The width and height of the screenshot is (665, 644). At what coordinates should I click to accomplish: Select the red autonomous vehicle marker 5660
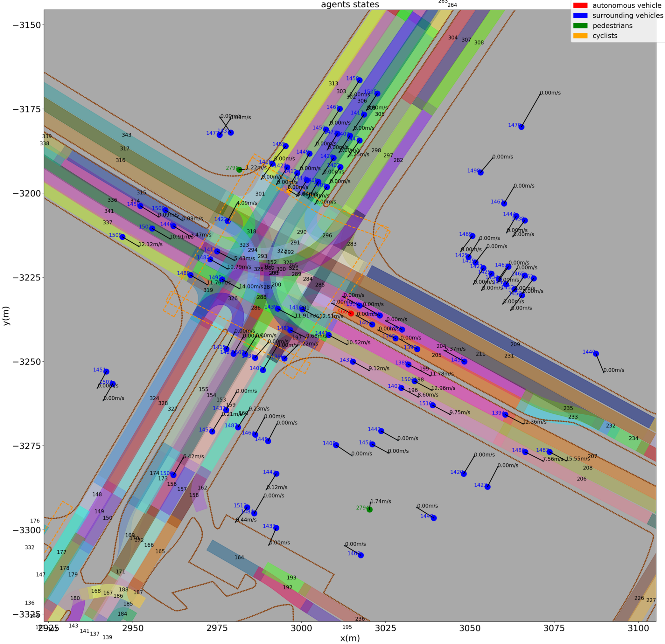coord(351,313)
